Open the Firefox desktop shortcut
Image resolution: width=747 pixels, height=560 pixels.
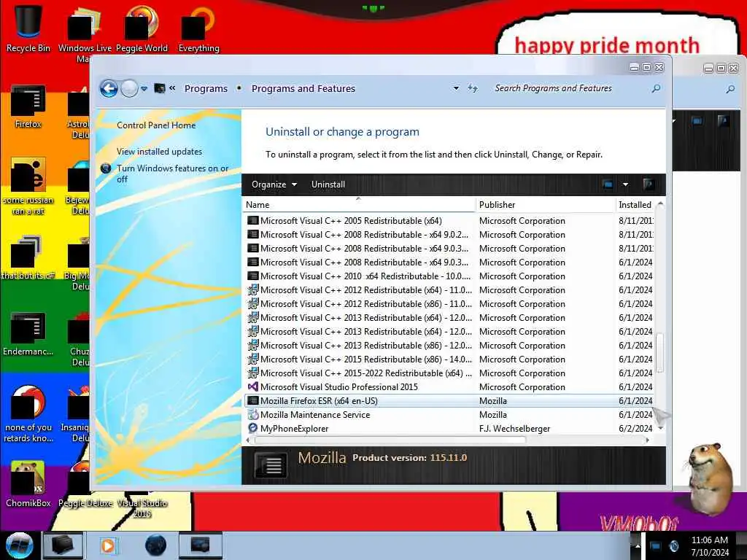pyautogui.click(x=28, y=106)
